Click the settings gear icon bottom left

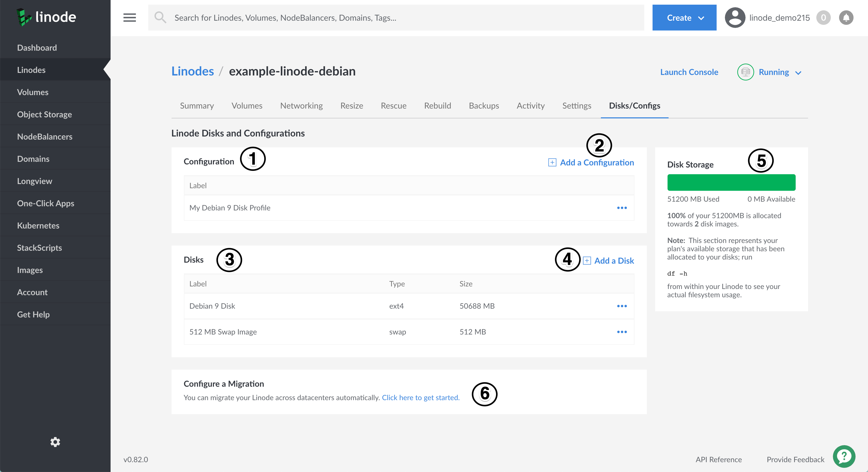coord(56,441)
